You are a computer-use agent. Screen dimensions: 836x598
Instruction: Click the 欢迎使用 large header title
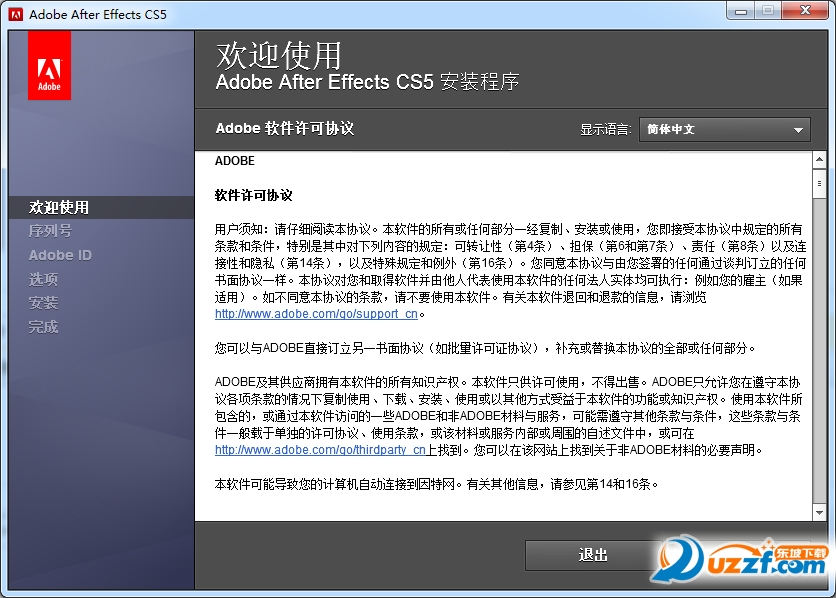[278, 55]
